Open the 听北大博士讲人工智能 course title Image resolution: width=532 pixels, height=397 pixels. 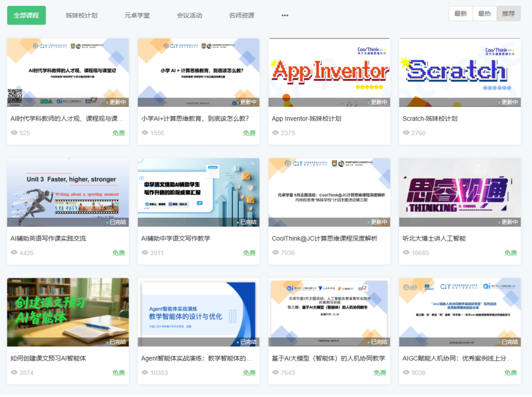click(x=434, y=238)
